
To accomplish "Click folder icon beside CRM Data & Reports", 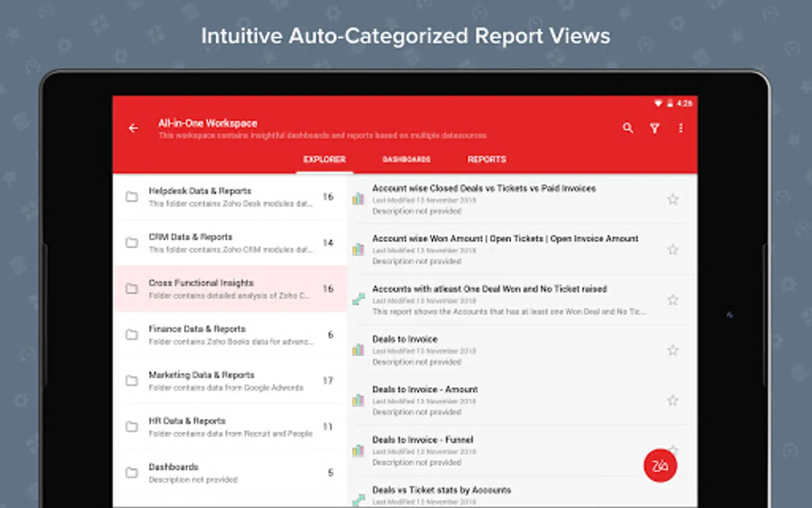I will [132, 243].
